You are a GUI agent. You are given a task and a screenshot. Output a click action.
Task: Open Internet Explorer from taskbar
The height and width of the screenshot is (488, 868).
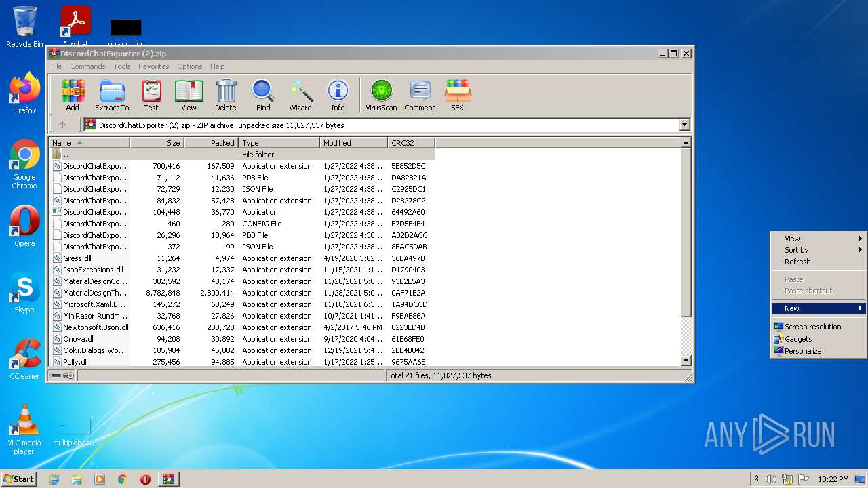point(54,479)
